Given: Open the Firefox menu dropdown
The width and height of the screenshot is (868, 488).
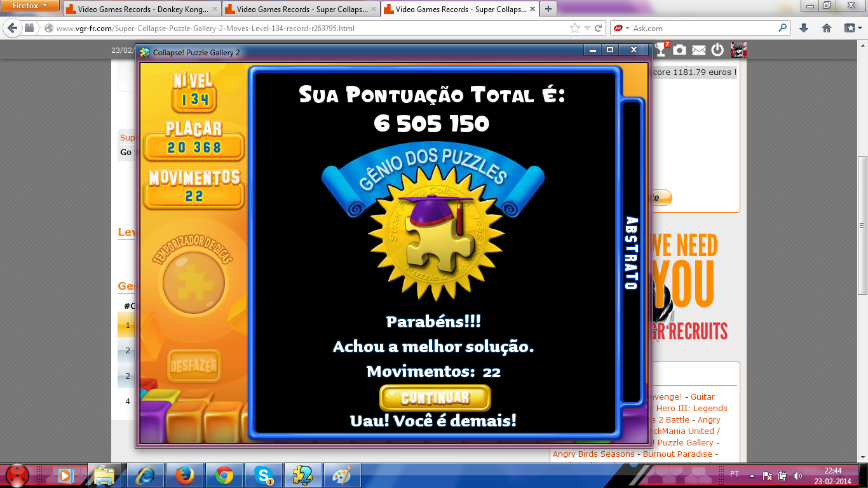Looking at the screenshot, I should tap(30, 6).
